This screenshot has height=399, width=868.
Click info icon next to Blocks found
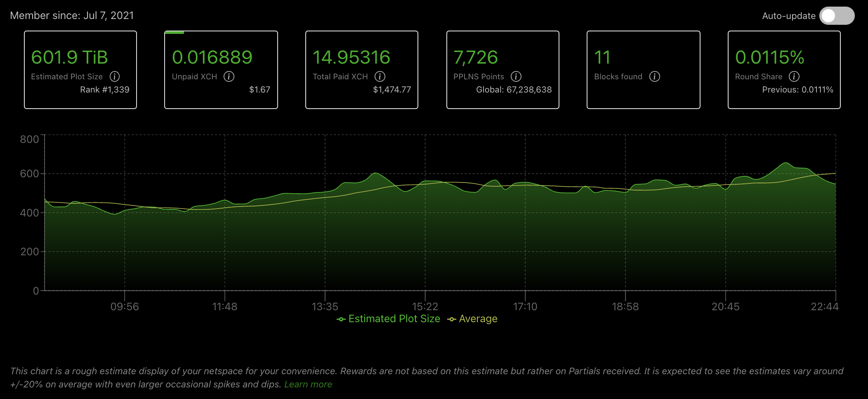655,76
